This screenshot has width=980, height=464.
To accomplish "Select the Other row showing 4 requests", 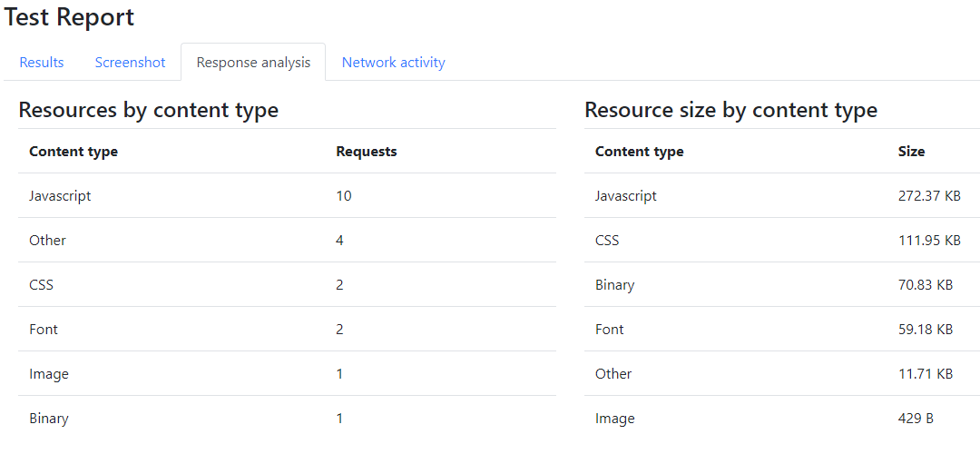I will (x=287, y=240).
